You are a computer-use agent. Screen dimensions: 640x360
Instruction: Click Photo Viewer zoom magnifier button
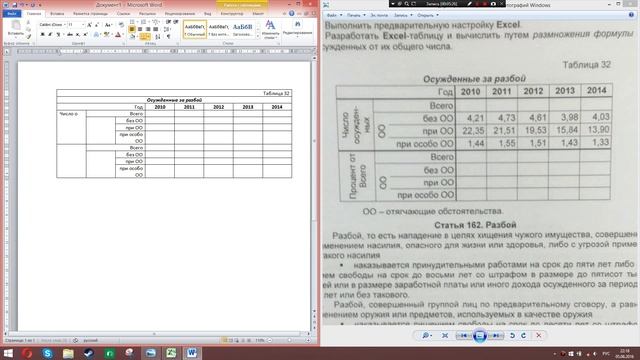[x=427, y=335]
